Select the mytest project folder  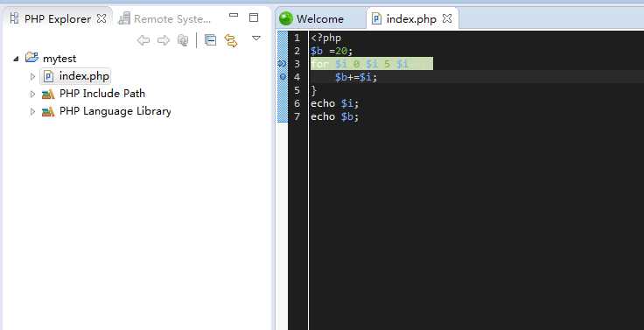click(x=59, y=59)
